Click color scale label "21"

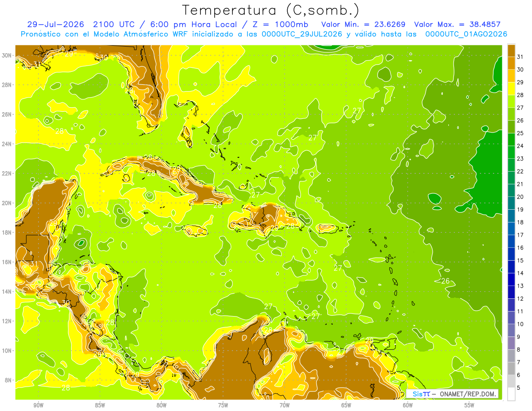520,184
